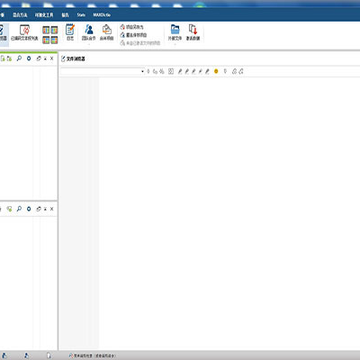Undock the Document System panel
The height and width of the screenshot is (360, 360).
coord(38,59)
